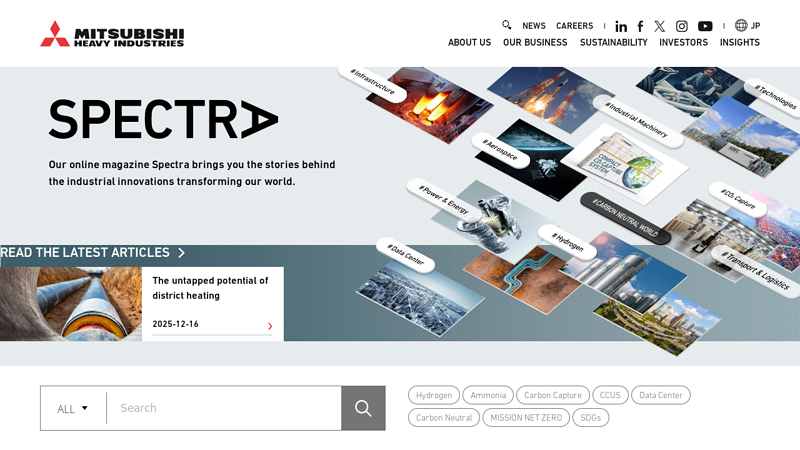Open the Instagram icon in header
The width and height of the screenshot is (800, 450).
click(682, 26)
